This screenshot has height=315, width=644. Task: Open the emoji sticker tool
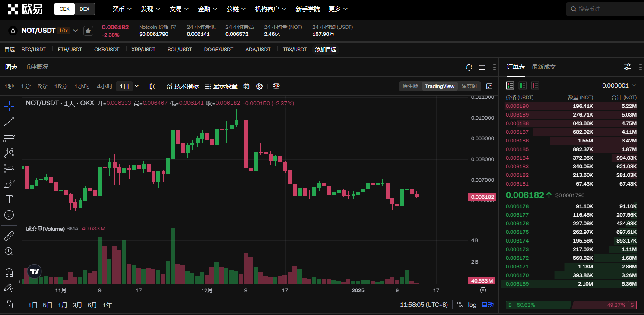(x=9, y=214)
